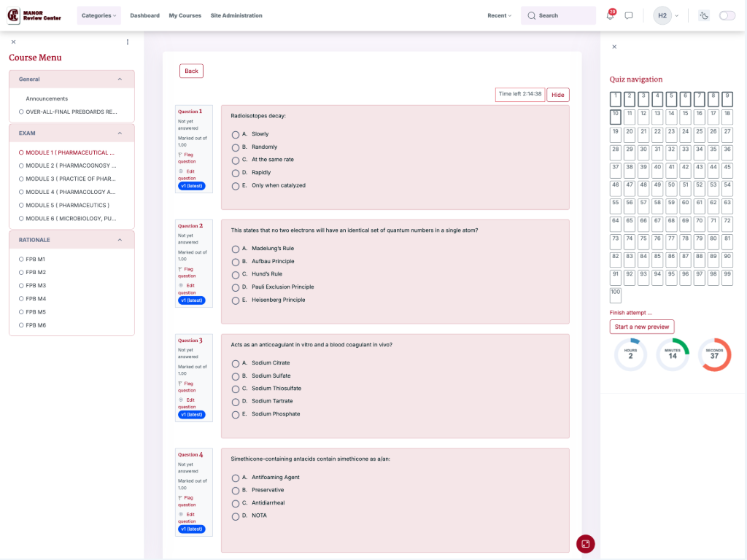Image resolution: width=747 pixels, height=560 pixels.
Task: Choose option A. Antifoaming Agent
Action: click(236, 478)
